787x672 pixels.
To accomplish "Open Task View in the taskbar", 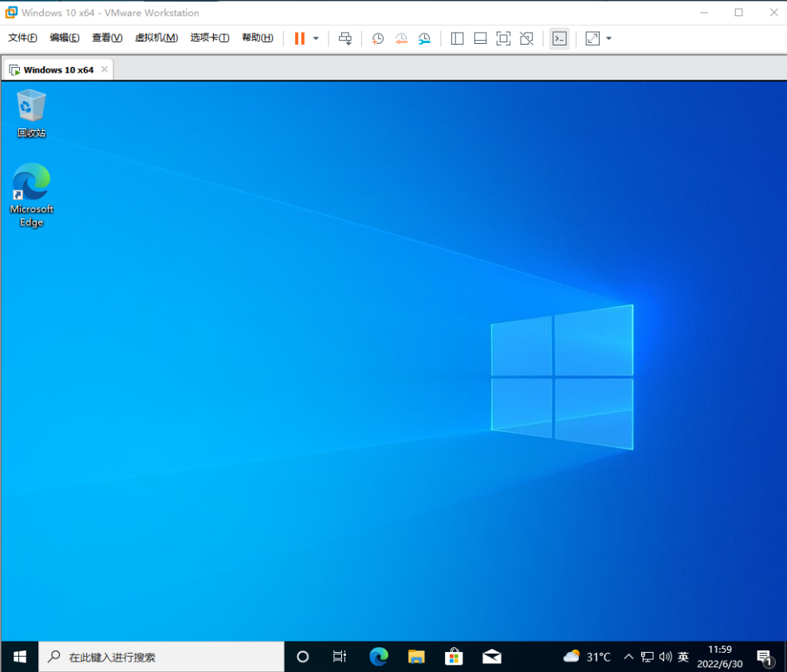I will (340, 656).
